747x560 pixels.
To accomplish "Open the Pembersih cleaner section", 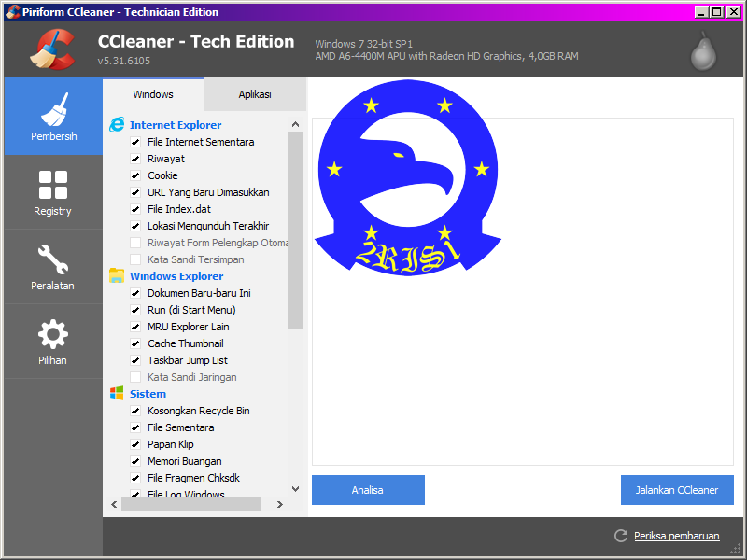I will (x=53, y=117).
